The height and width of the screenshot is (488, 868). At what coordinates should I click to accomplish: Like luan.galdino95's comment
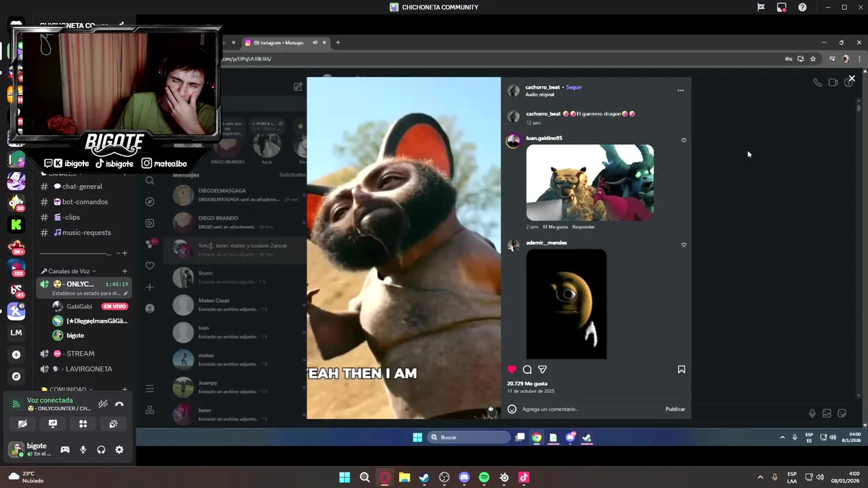pyautogui.click(x=684, y=140)
